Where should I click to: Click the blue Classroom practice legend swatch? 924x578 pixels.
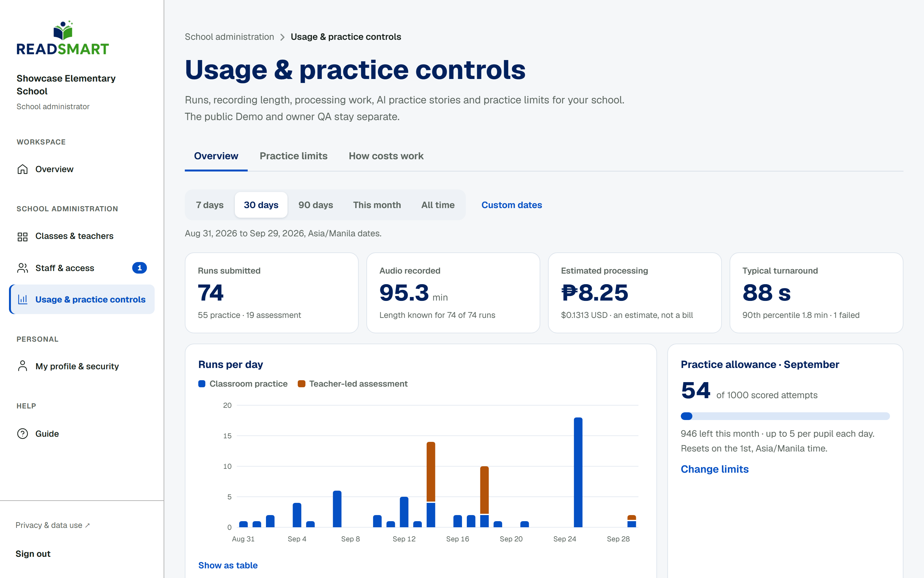tap(202, 384)
